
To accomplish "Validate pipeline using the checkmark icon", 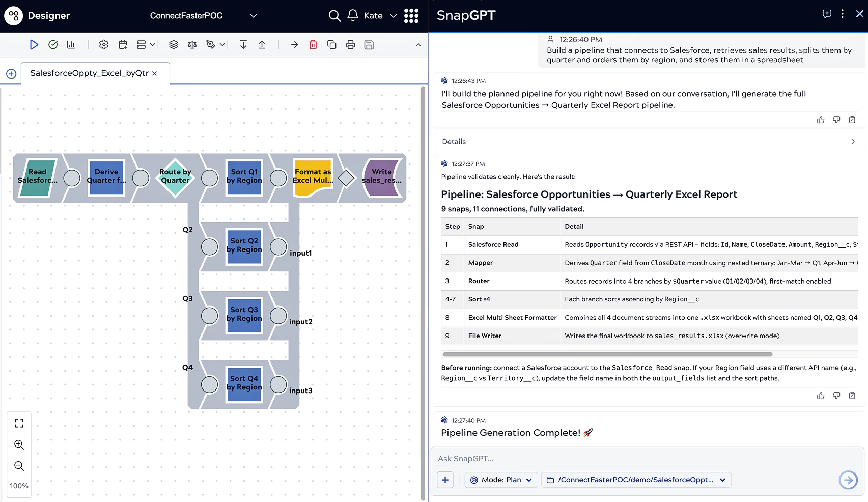I will [x=53, y=45].
